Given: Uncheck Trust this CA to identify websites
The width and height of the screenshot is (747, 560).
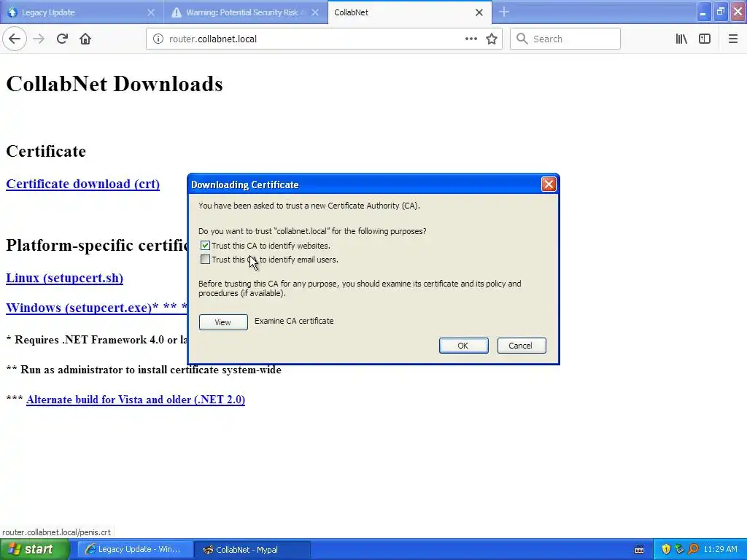Looking at the screenshot, I should pyautogui.click(x=205, y=246).
